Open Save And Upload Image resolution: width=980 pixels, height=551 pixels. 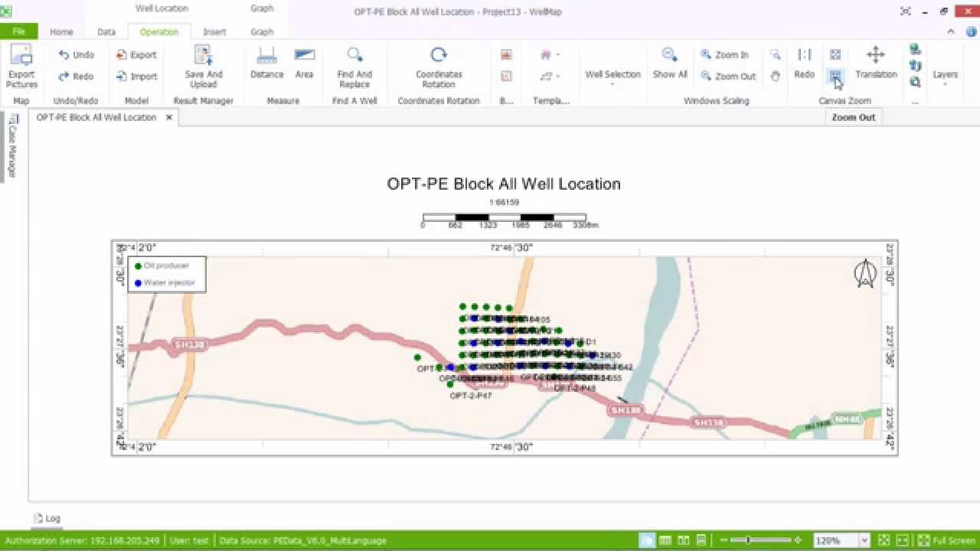[x=204, y=66]
